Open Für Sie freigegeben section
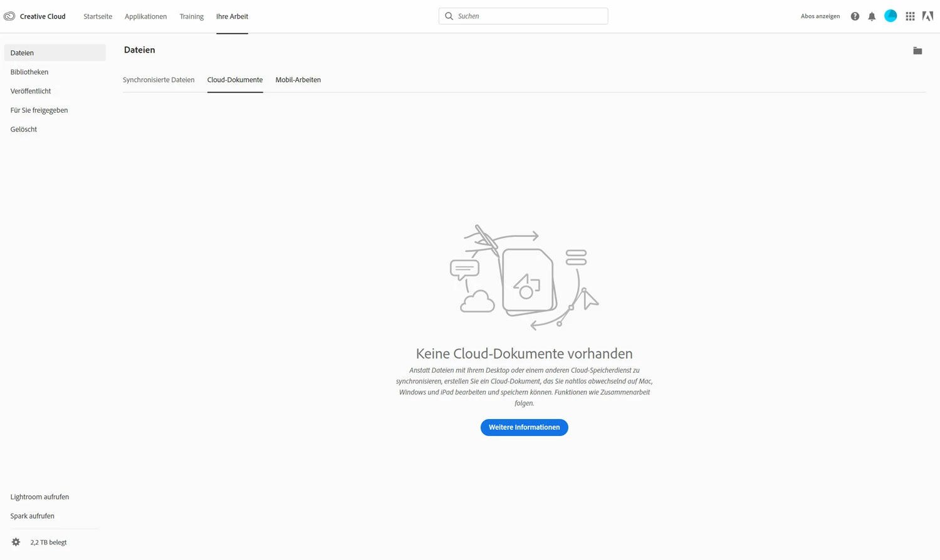 (39, 110)
